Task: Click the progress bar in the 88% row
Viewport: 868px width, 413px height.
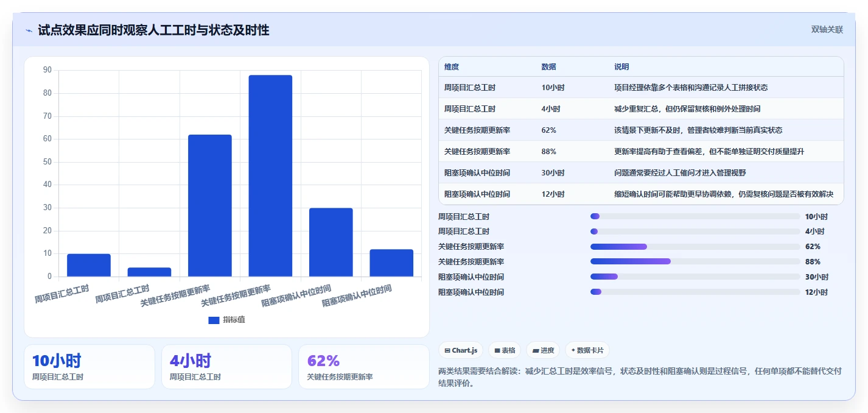Action: [x=695, y=261]
